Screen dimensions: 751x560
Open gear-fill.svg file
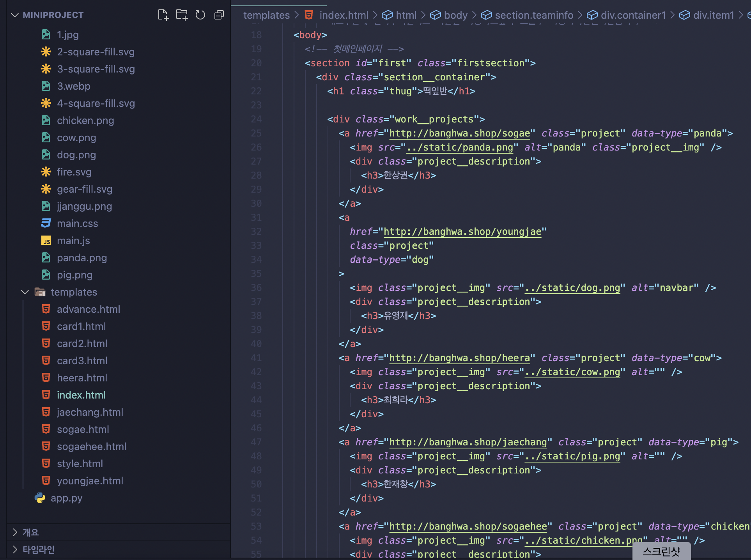pos(85,189)
